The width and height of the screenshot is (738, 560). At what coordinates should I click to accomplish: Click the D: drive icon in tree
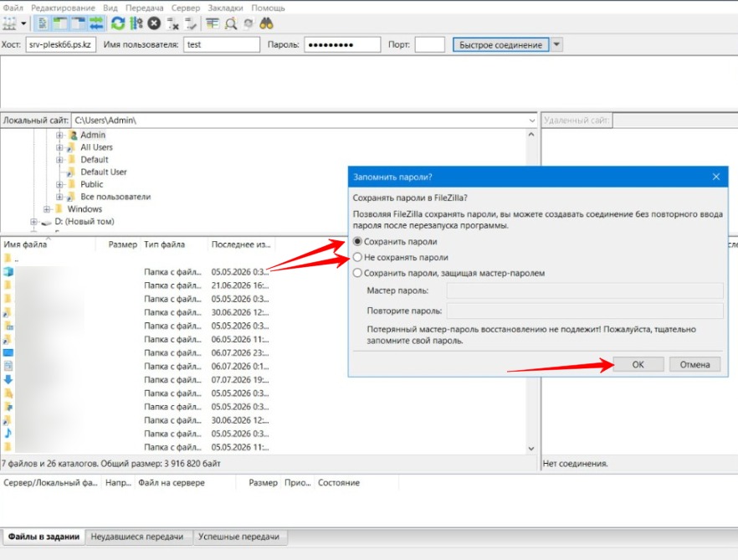pos(46,222)
